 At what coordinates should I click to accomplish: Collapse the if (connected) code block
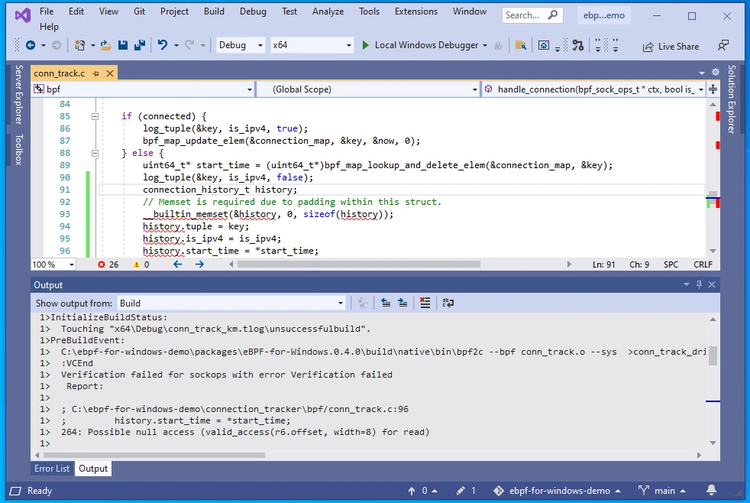[x=95, y=116]
